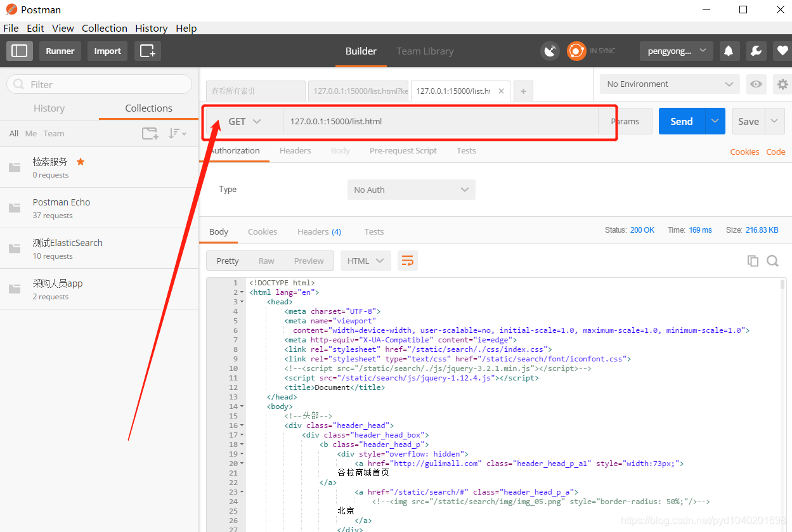This screenshot has height=532, width=792.
Task: Click the Import button
Action: [x=108, y=51]
